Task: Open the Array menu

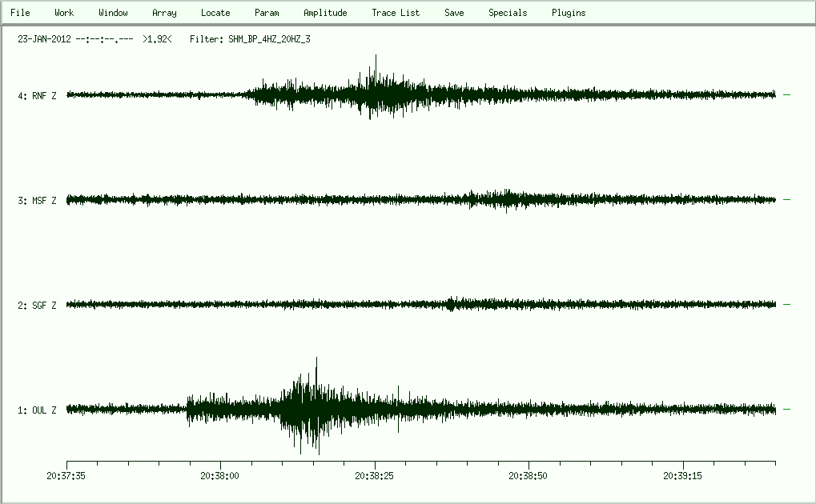Action: [x=164, y=13]
